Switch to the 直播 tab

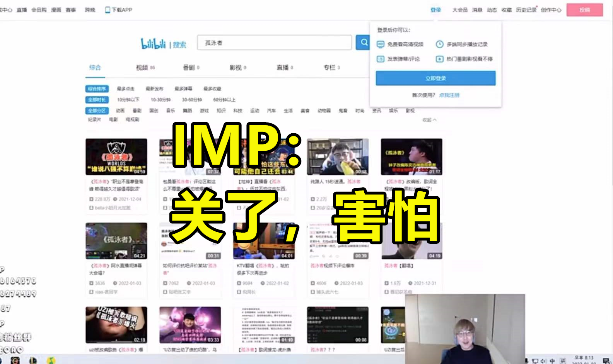pos(285,67)
